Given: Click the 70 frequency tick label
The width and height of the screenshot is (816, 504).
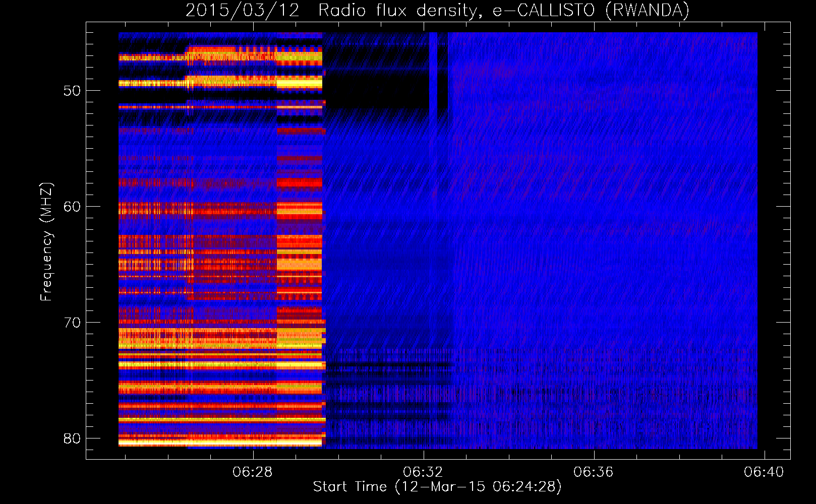Looking at the screenshot, I should tap(72, 323).
